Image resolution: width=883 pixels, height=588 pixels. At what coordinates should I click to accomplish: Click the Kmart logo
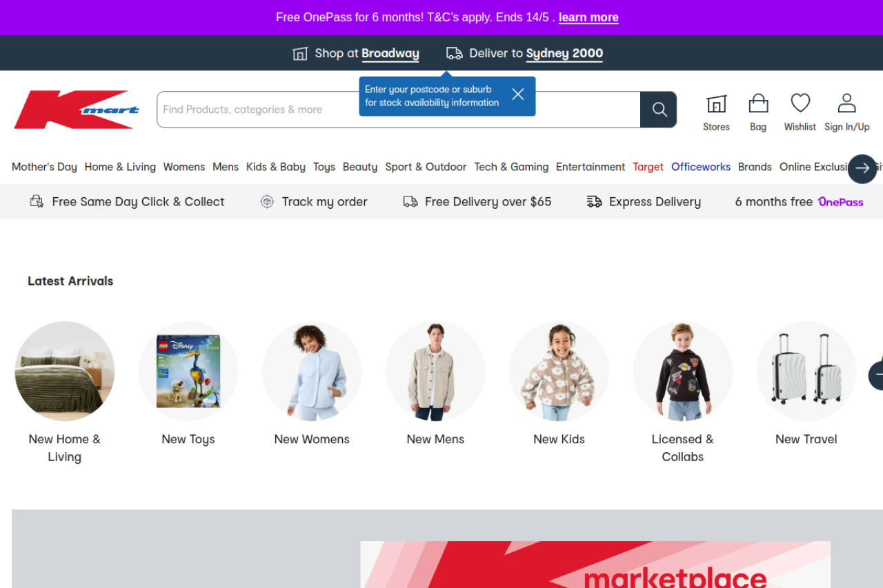[77, 110]
